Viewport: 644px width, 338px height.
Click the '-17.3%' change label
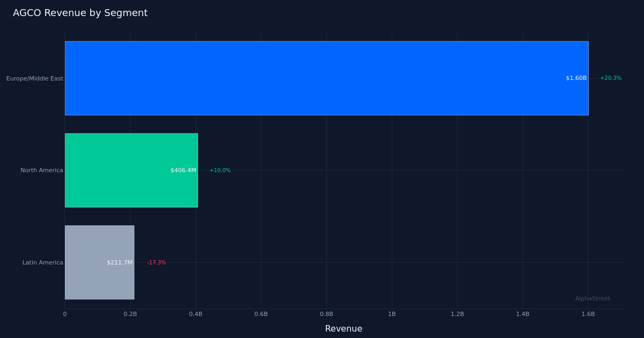pos(157,263)
